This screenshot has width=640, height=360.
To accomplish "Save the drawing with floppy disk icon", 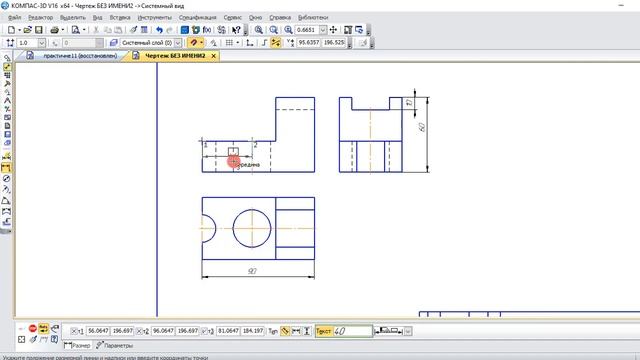I will point(38,30).
